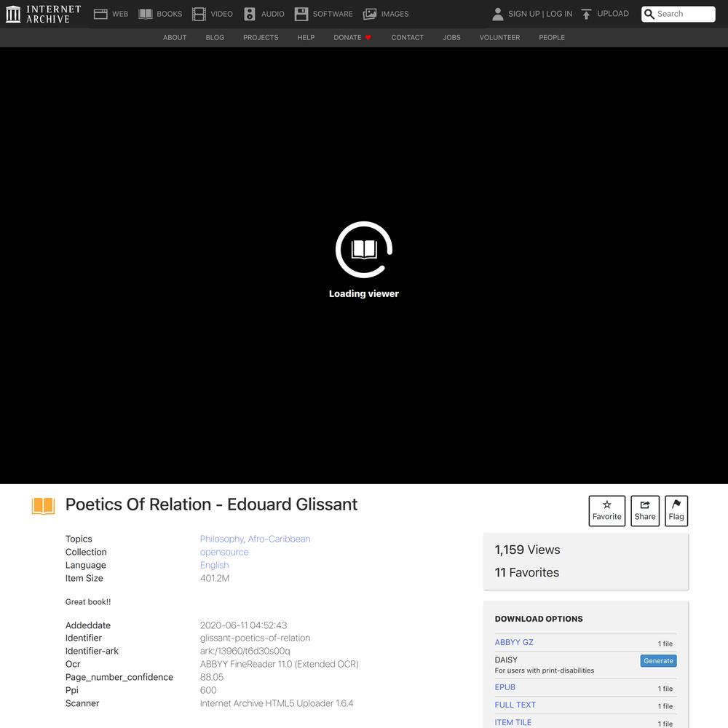Open the Images icon
Image resolution: width=728 pixels, height=728 pixels.
click(370, 14)
